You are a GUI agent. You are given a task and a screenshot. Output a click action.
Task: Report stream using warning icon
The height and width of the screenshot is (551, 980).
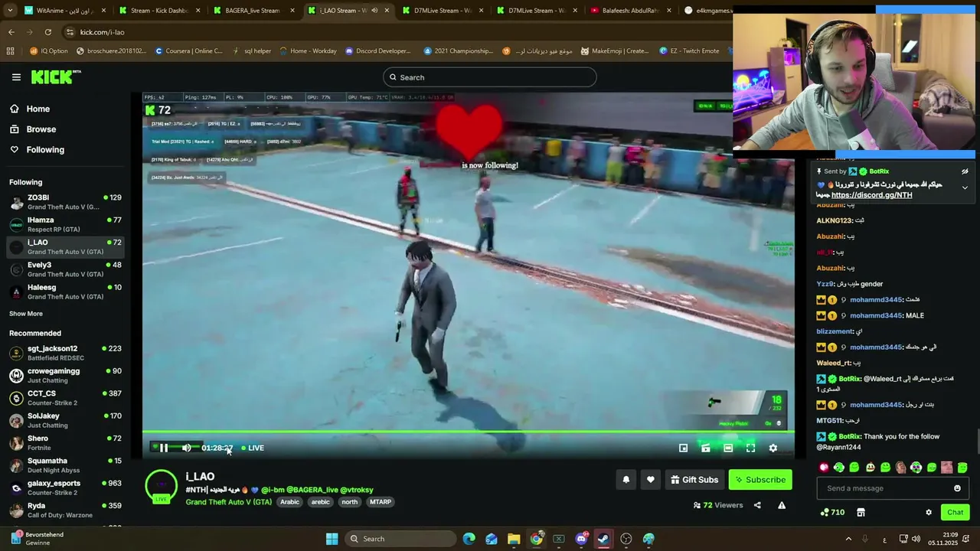[782, 505]
